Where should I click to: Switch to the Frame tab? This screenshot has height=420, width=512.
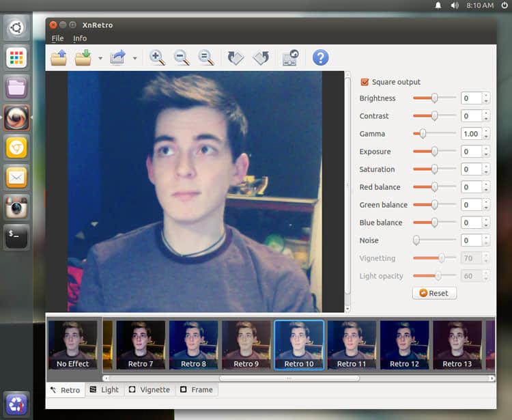click(x=196, y=390)
